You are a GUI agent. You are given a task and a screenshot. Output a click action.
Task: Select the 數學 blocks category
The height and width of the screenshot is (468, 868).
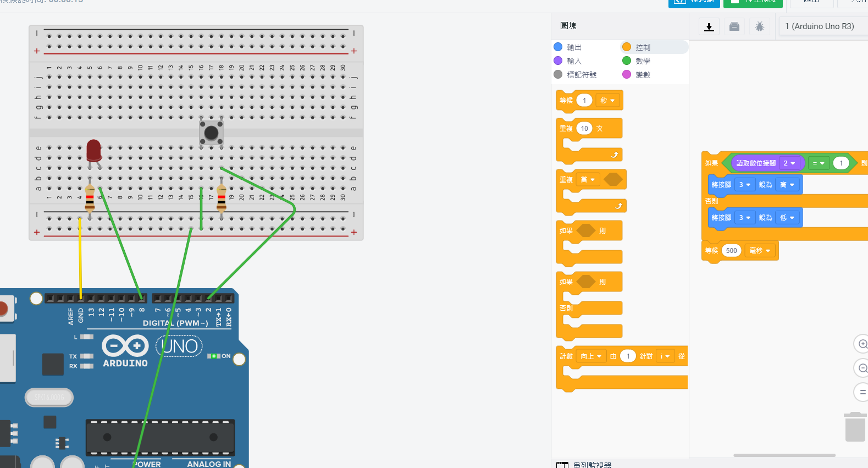(x=642, y=61)
